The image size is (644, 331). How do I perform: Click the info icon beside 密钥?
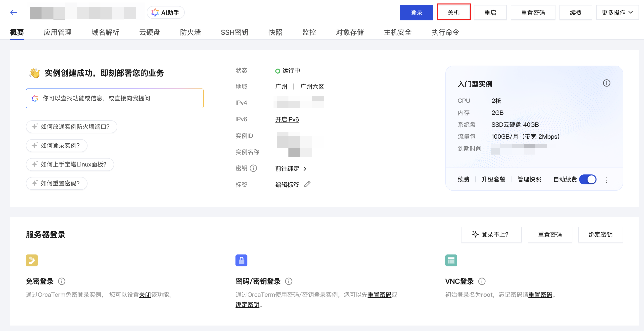point(253,168)
